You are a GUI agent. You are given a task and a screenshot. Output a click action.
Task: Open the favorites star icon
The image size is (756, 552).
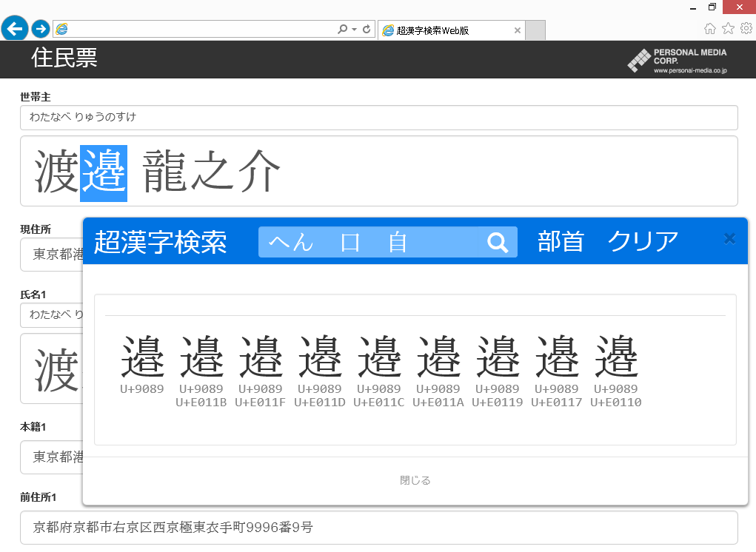tap(728, 29)
